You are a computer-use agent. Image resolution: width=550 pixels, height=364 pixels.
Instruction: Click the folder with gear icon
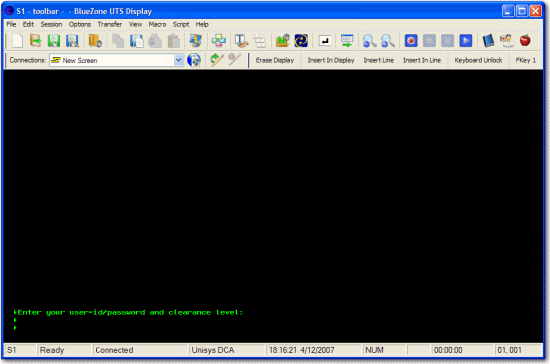95,41
